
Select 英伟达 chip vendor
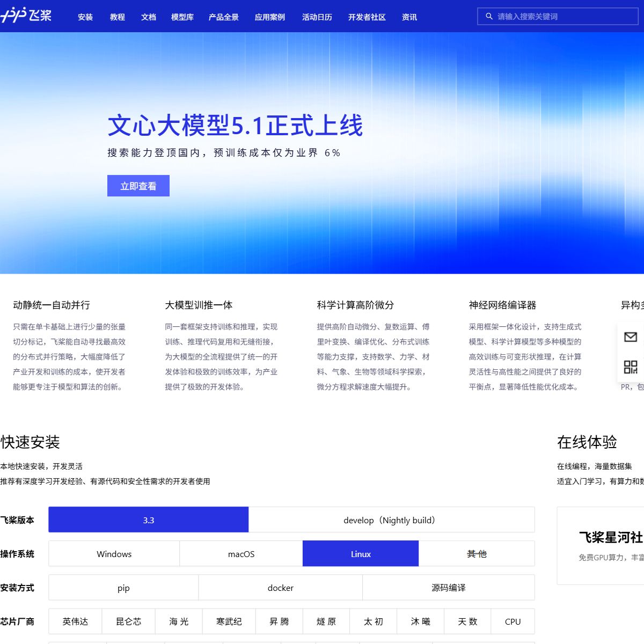coord(75,621)
